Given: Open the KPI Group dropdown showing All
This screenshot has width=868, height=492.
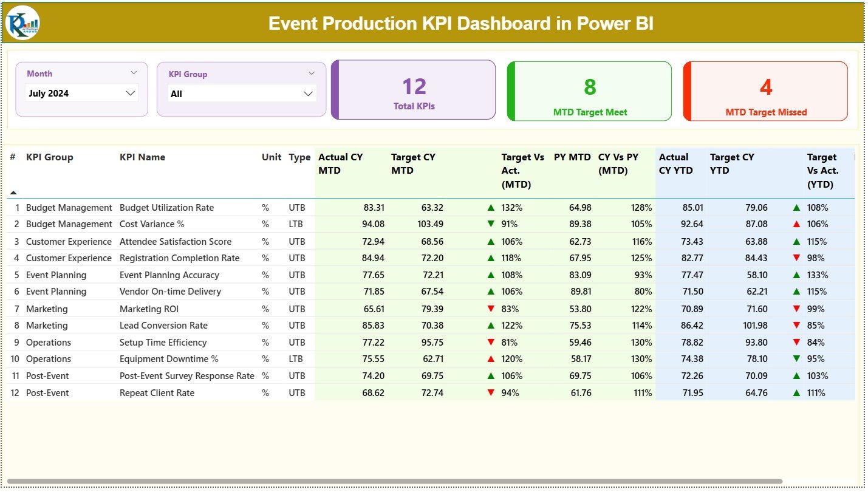Looking at the screenshot, I should click(241, 93).
